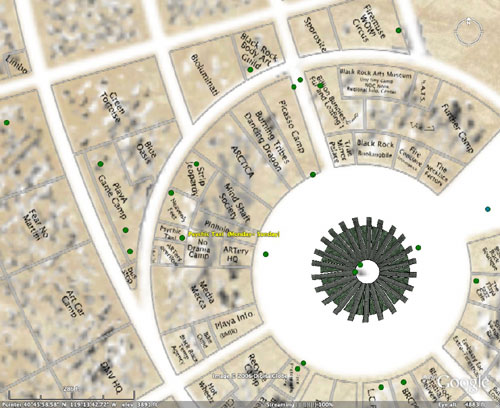Click green placemark right of ARTery HQ

(x=266, y=254)
